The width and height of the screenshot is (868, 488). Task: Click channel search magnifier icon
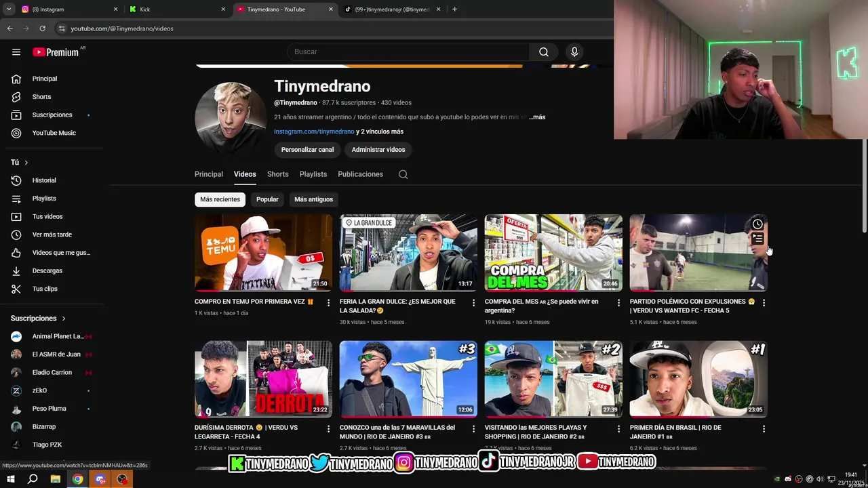tap(403, 174)
